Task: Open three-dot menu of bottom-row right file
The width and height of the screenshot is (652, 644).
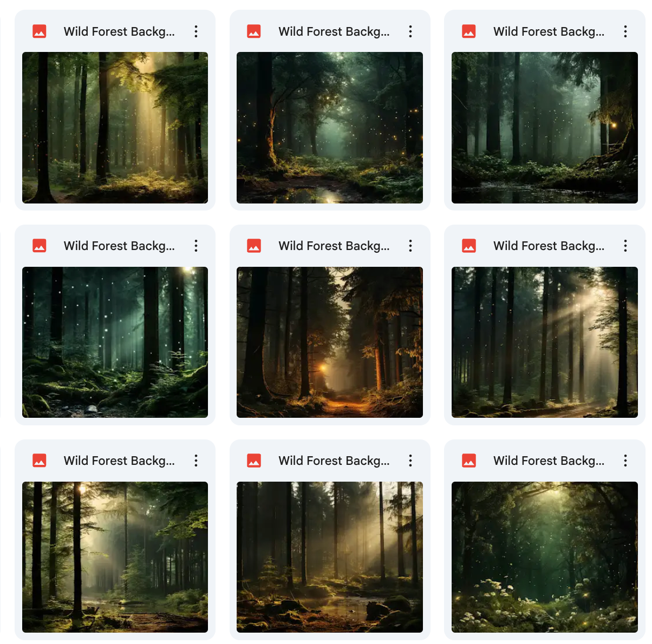Action: [625, 461]
